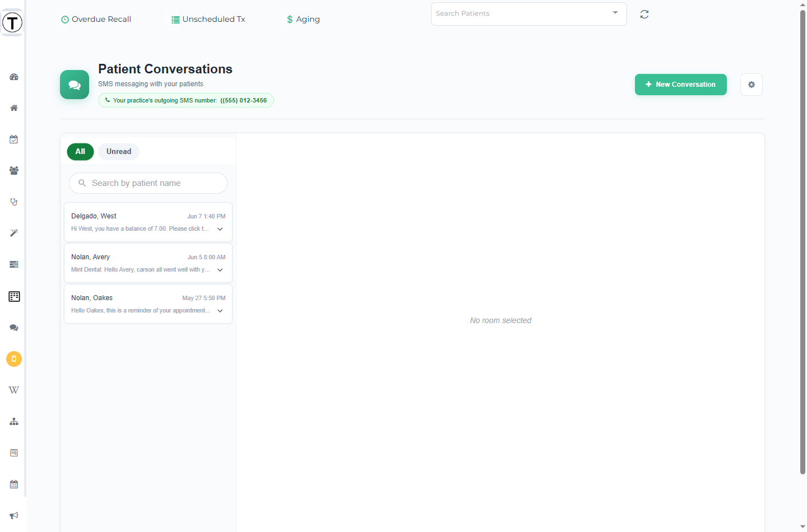
Task: Open the server/stack list icon in sidebar
Action: [x=14, y=264]
